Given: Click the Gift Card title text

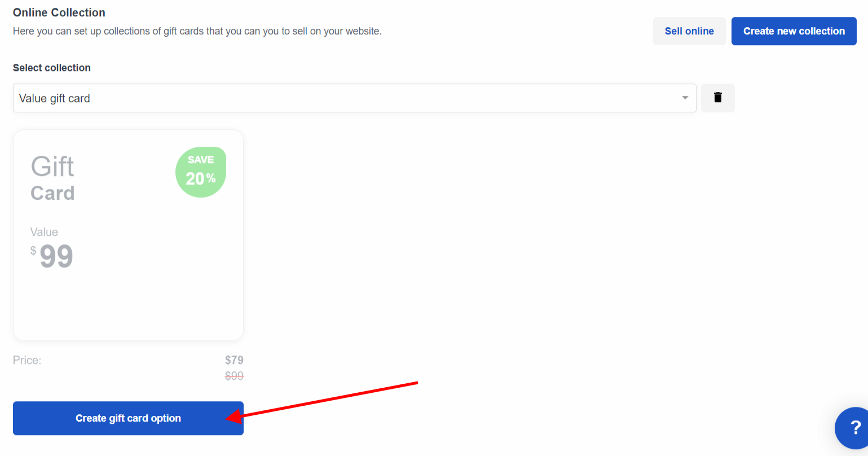Looking at the screenshot, I should coord(52,178).
